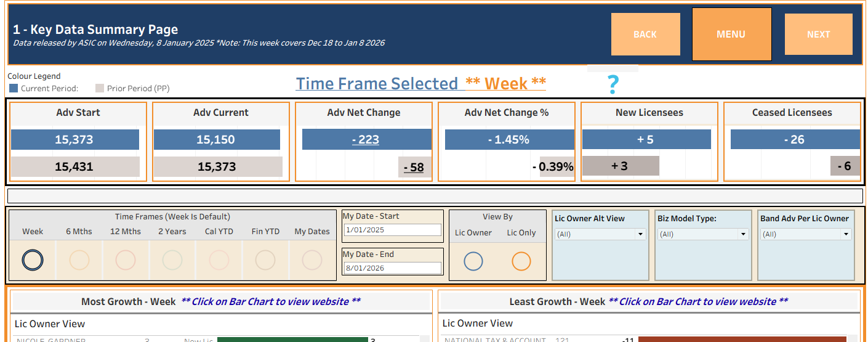Choose the Lic Owner view circle
868x342 pixels.
pyautogui.click(x=473, y=261)
